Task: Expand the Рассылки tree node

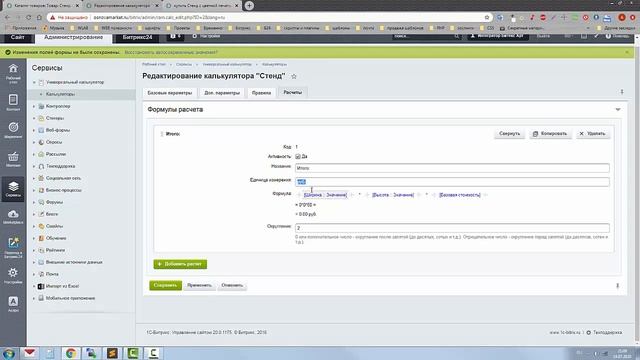Action: (x=34, y=154)
